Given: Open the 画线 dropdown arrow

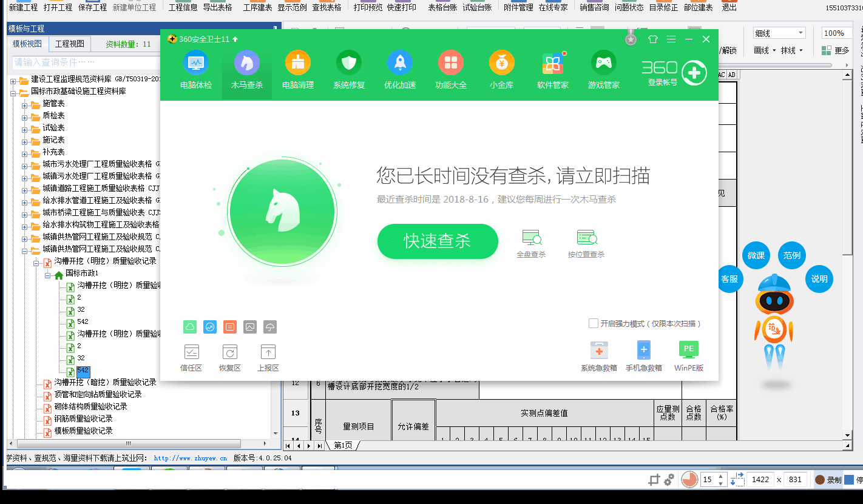Looking at the screenshot, I should (773, 51).
